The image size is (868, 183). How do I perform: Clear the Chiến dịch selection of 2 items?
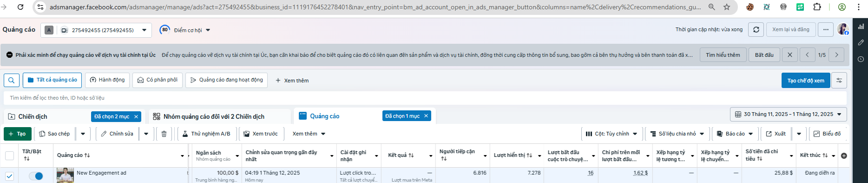pyautogui.click(x=136, y=116)
